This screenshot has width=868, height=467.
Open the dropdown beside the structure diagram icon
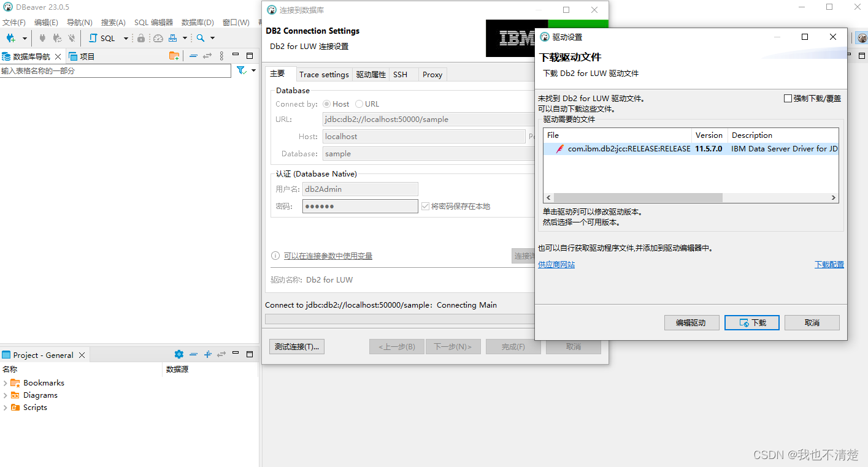pos(185,38)
